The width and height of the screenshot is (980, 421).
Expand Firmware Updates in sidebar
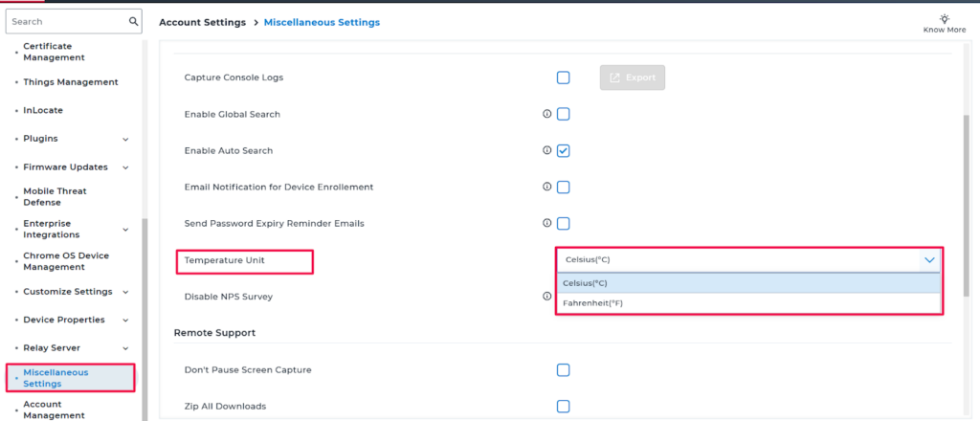coord(125,167)
